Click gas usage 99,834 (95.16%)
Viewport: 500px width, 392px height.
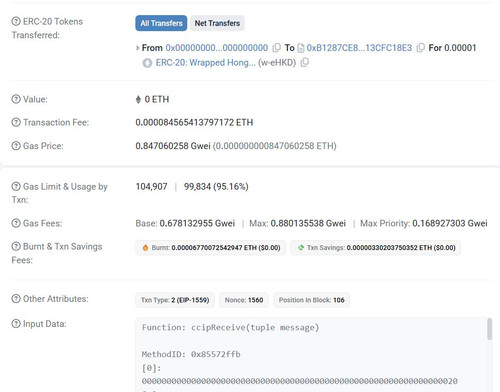click(216, 186)
